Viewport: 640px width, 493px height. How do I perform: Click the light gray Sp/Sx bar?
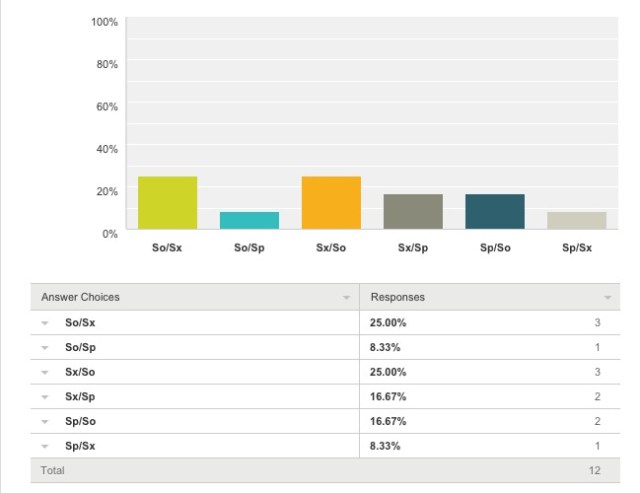(577, 220)
